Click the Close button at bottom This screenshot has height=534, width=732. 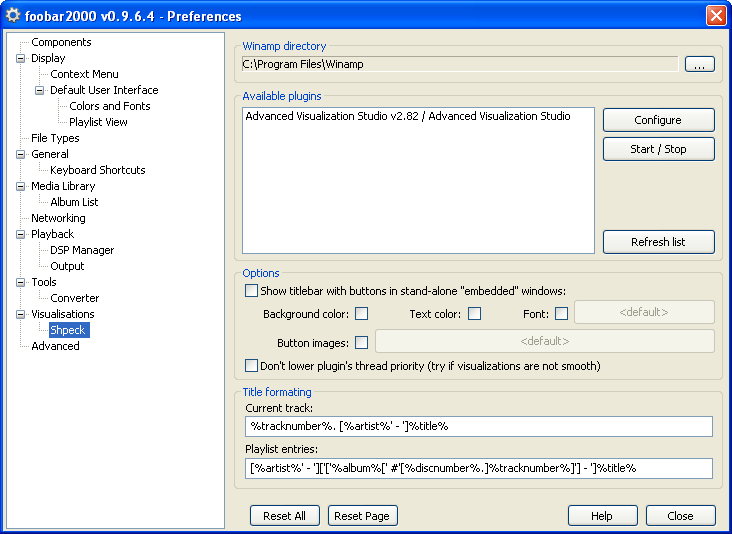click(x=680, y=516)
